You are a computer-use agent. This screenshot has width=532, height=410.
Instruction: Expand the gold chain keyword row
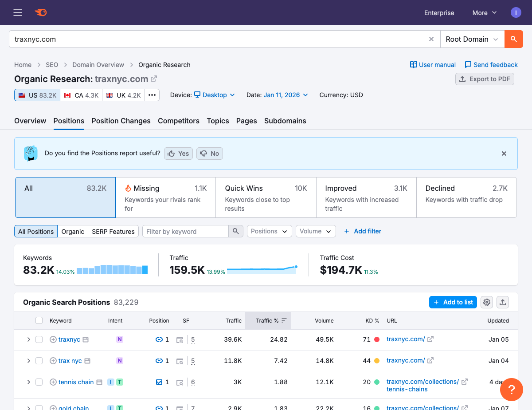pyautogui.click(x=28, y=408)
